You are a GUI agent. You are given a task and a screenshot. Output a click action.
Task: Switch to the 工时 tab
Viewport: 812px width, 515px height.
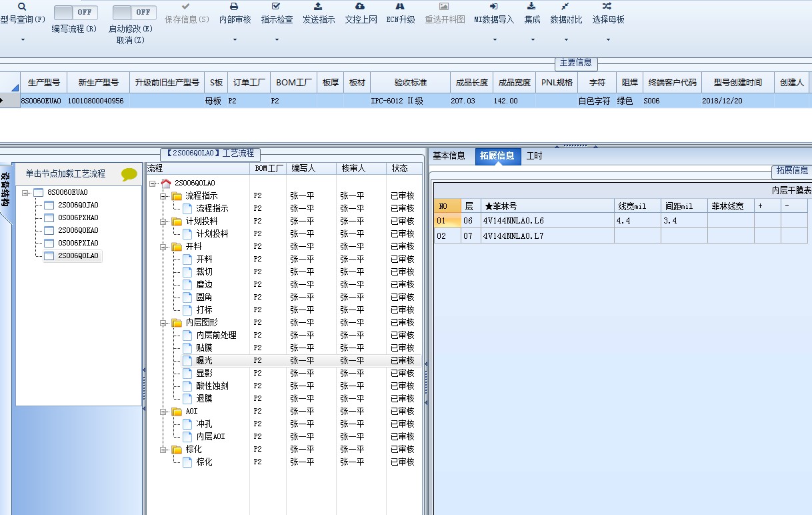pos(534,156)
